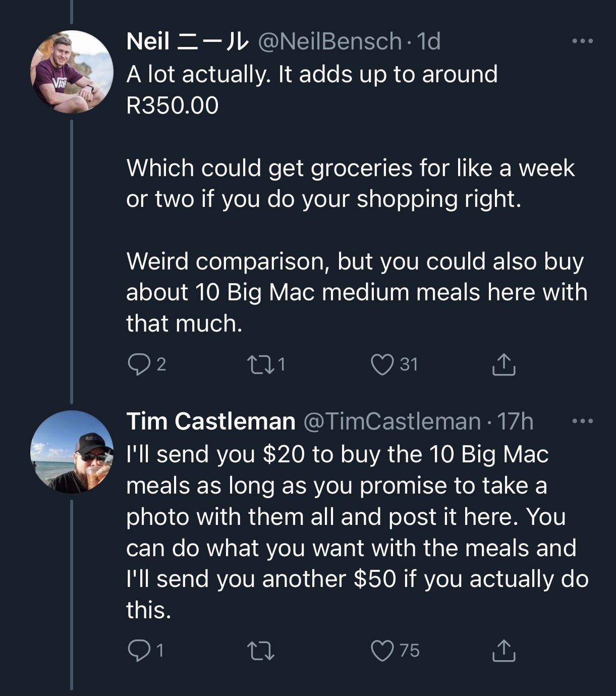Open the @NeilBensch handle
This screenshot has height=696, width=616.
tap(330, 41)
